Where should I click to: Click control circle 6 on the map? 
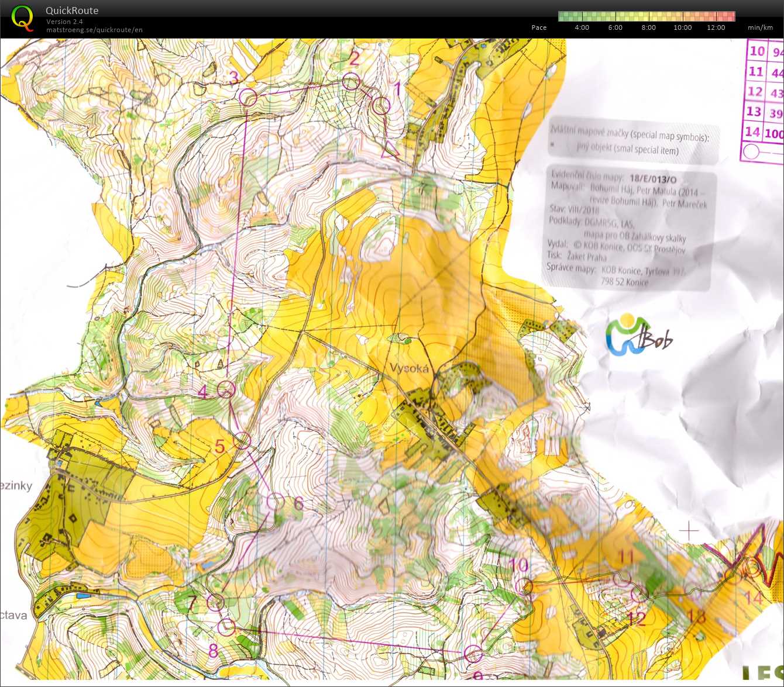pyautogui.click(x=275, y=501)
